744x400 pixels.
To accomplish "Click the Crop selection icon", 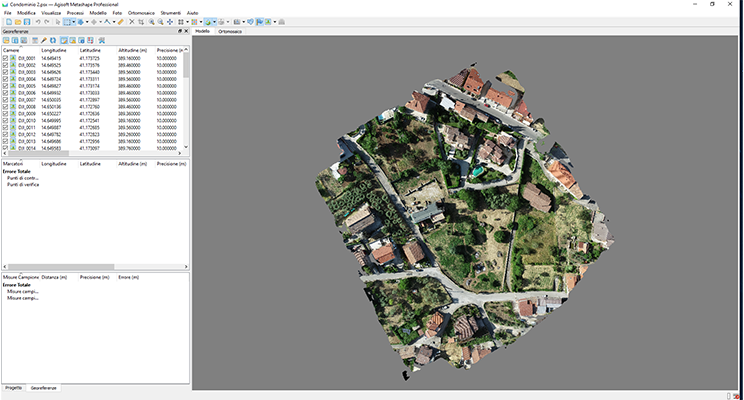I will [x=141, y=22].
